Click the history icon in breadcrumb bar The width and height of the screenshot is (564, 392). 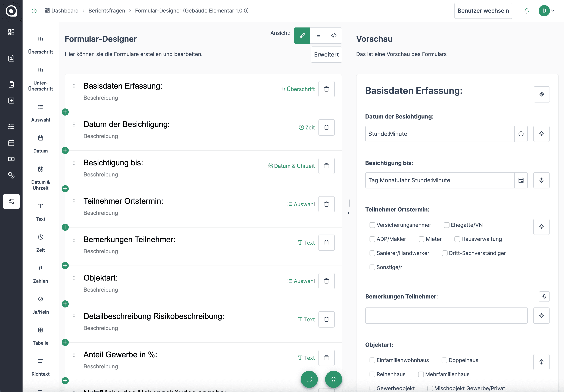click(34, 11)
